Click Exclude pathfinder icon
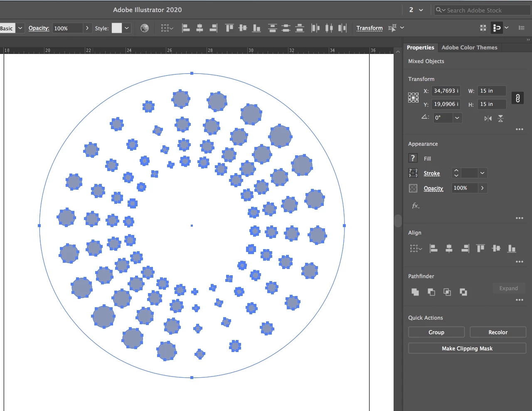 pyautogui.click(x=463, y=292)
